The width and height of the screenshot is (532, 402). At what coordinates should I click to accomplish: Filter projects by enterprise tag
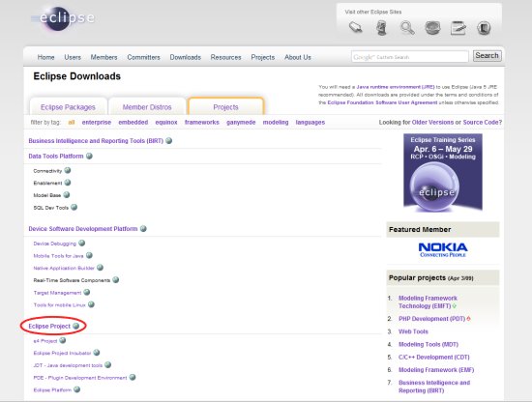click(x=97, y=122)
